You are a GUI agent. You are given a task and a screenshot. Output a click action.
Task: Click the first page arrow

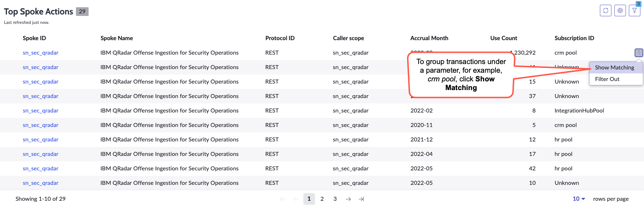pyautogui.click(x=283, y=199)
